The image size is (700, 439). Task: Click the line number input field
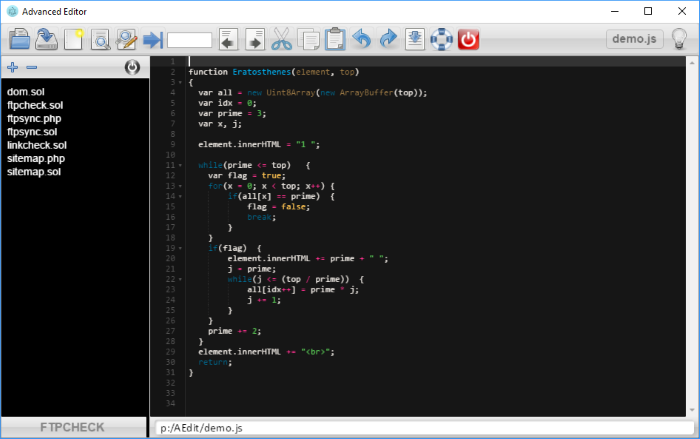click(x=190, y=40)
